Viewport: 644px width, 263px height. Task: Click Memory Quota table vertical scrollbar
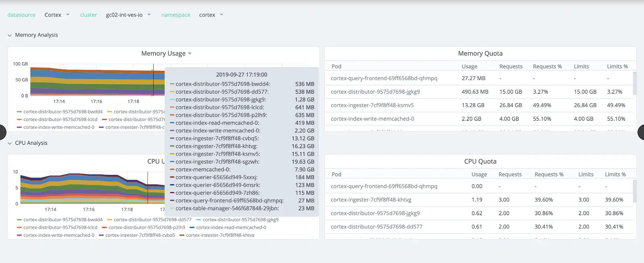[635, 83]
